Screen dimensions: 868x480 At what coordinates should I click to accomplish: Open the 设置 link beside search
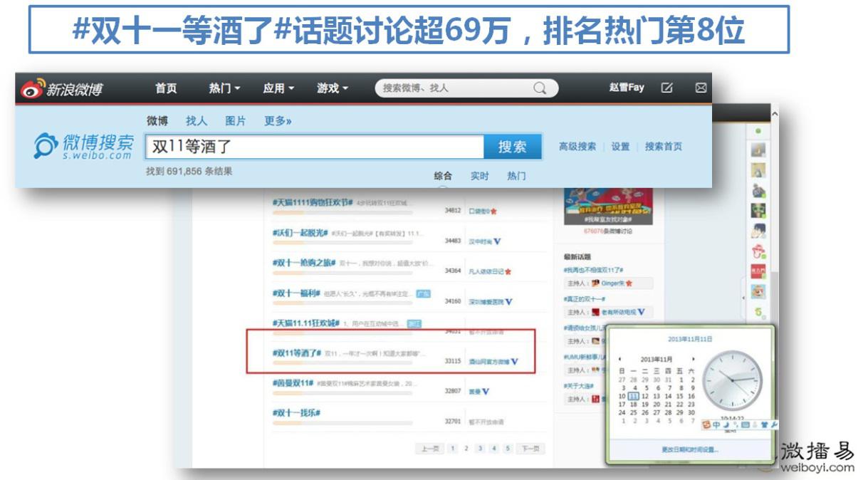point(620,147)
